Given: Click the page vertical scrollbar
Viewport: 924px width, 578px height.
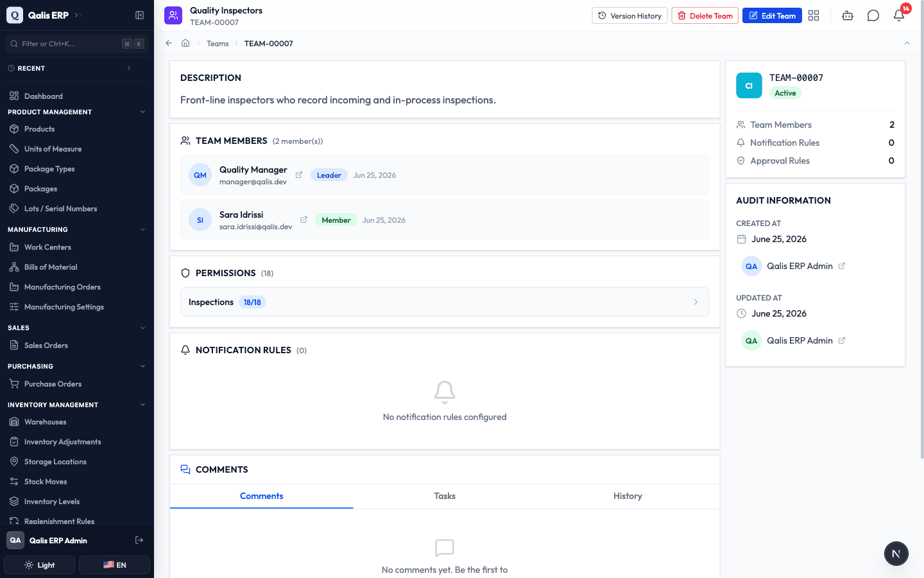Looking at the screenshot, I should [x=922, y=229].
